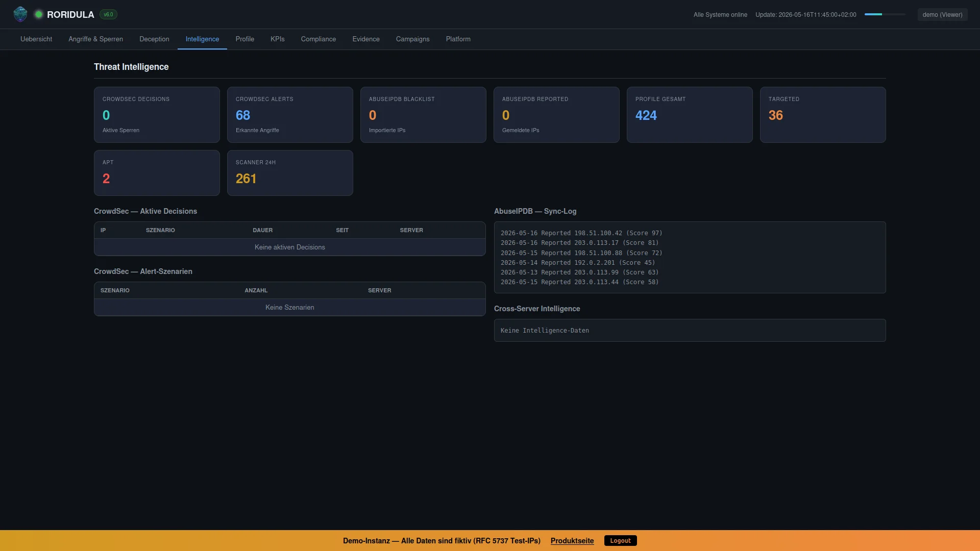Click the Keine aktiven Decisions row
The width and height of the screenshot is (980, 551).
pyautogui.click(x=290, y=247)
